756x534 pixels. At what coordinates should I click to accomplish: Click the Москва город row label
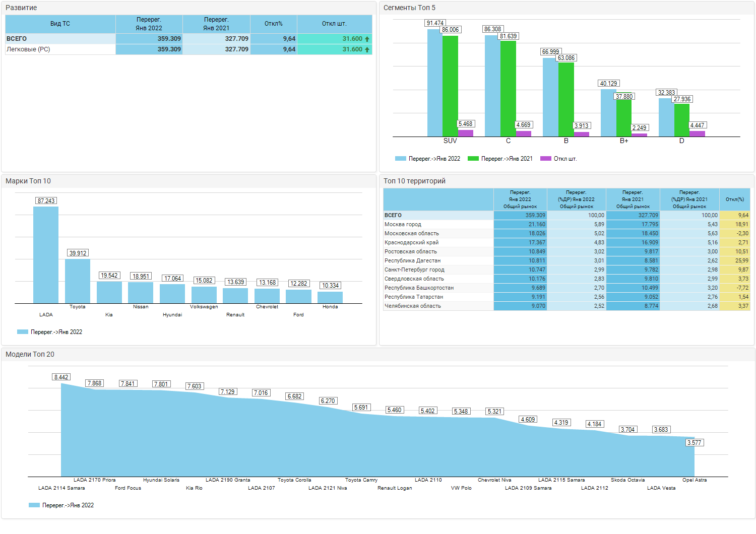click(403, 225)
